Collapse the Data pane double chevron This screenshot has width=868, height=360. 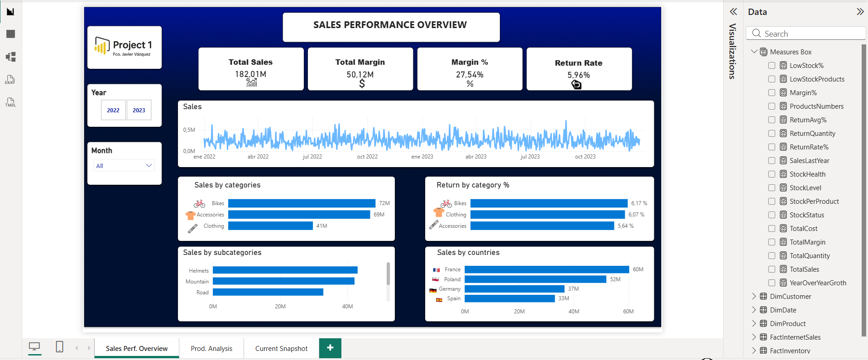pyautogui.click(x=860, y=12)
